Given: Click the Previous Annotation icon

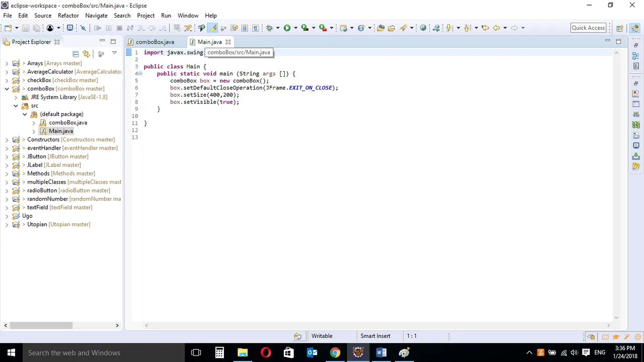Looking at the screenshot, I should coord(467,28).
